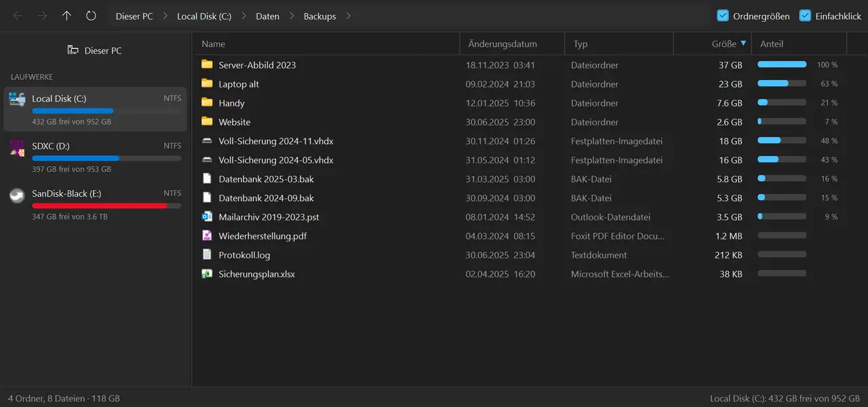The image size is (868, 407).
Task: Refresh the current folder view
Action: pyautogui.click(x=91, y=16)
